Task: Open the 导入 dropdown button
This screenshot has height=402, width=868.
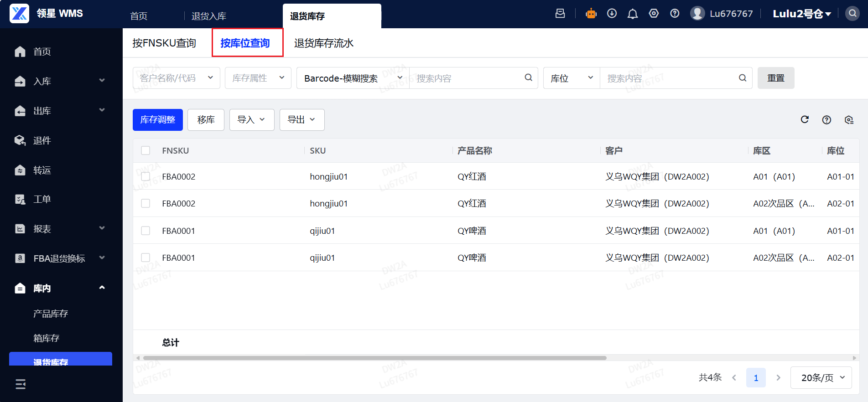Action: pos(252,120)
